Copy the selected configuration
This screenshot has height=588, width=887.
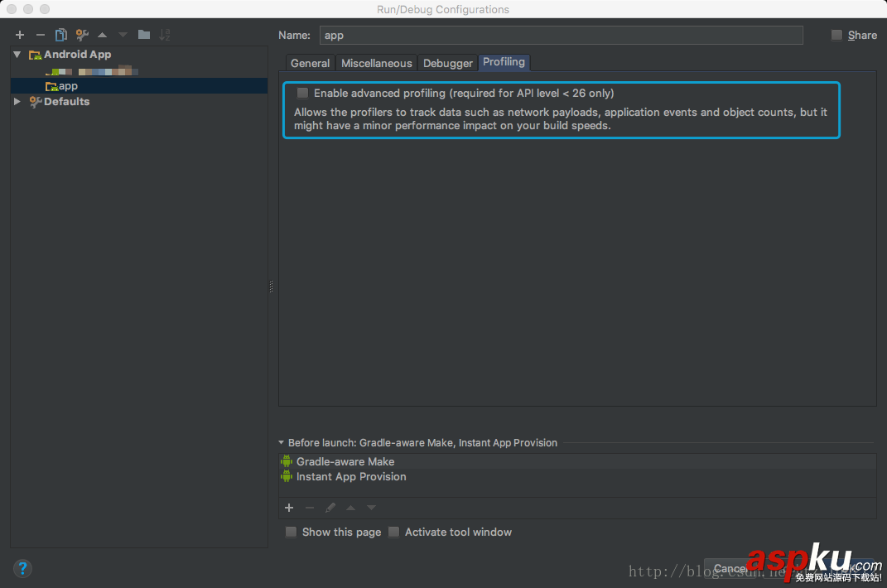(61, 35)
